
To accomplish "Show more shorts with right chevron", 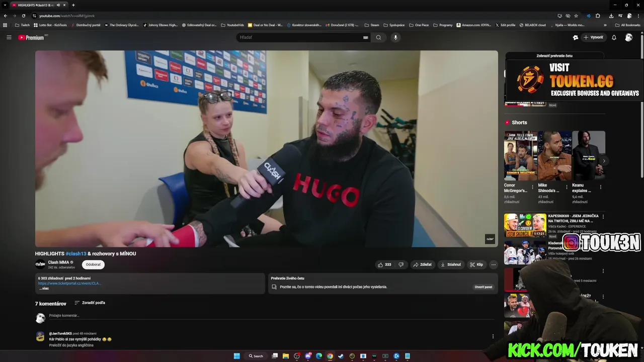I will coord(604,161).
